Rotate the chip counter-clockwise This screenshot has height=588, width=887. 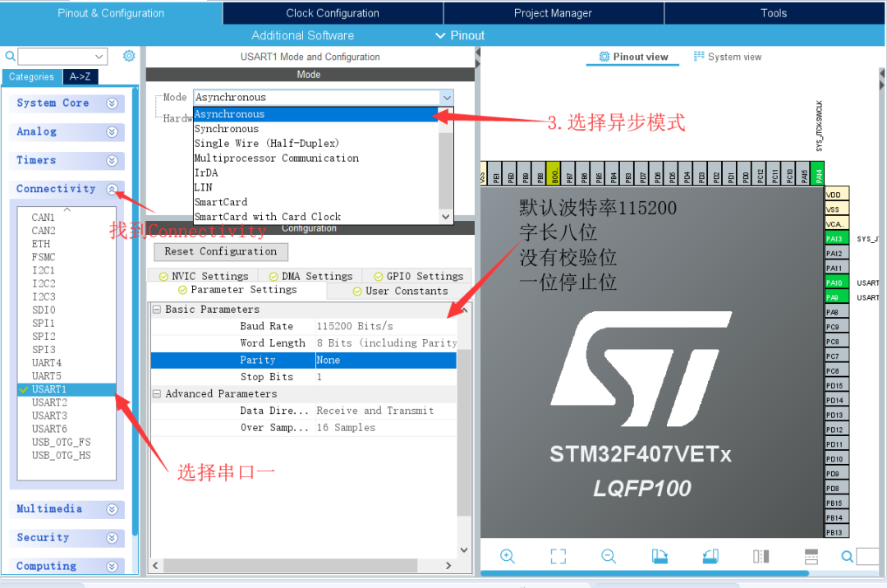coord(710,556)
